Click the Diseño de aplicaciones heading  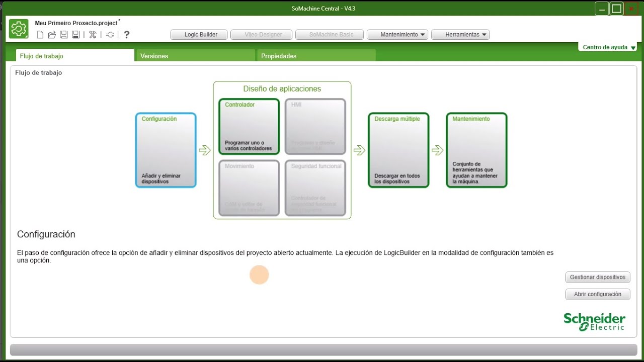click(x=282, y=89)
